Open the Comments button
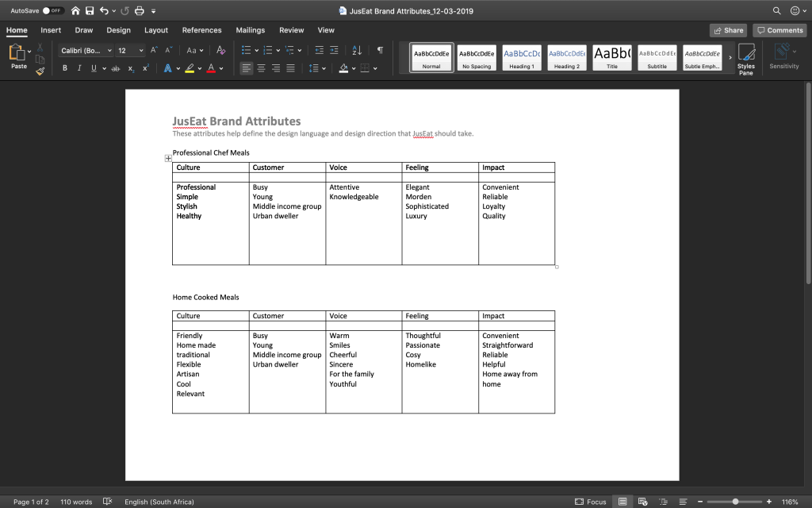 tap(779, 30)
